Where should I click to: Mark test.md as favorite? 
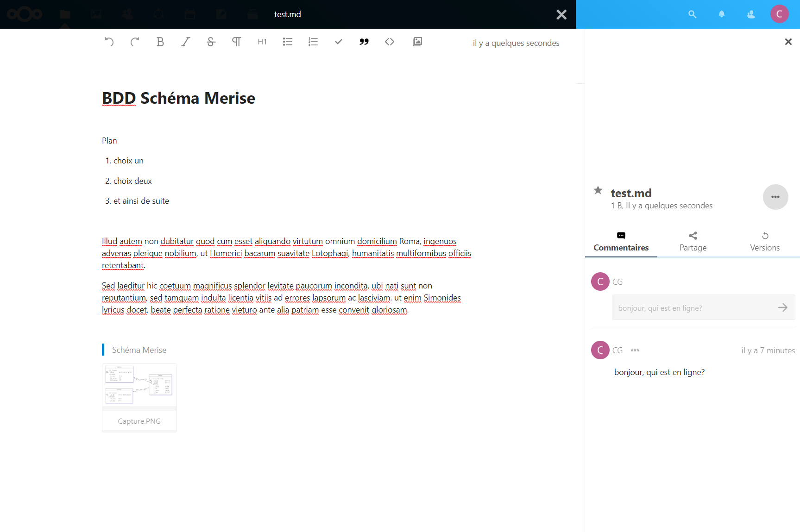(x=598, y=190)
